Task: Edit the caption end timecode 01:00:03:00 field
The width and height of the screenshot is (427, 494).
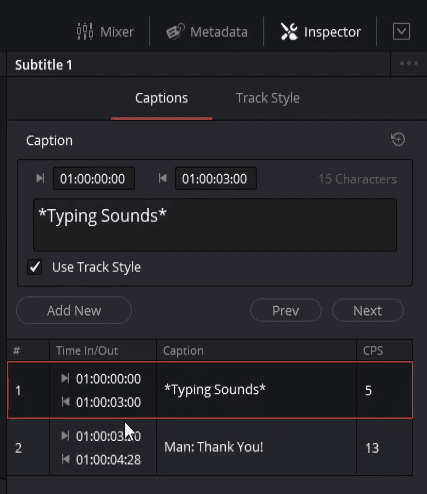Action: pyautogui.click(x=216, y=179)
